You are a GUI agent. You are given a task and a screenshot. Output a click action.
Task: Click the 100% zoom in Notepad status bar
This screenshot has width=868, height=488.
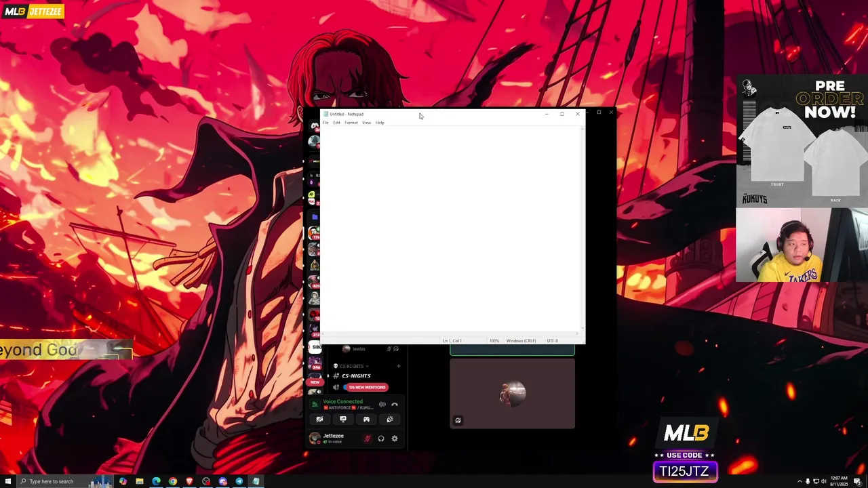point(494,340)
